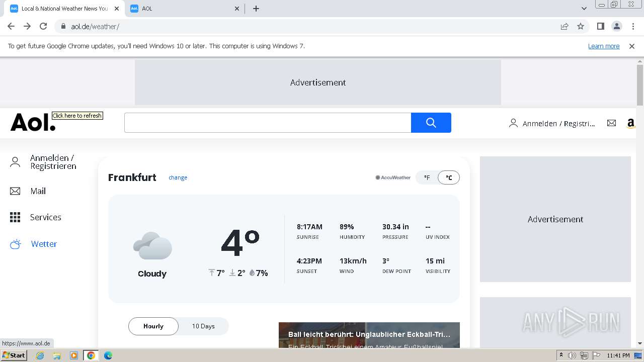The image size is (644, 362).
Task: Open Microsoft Edge from the taskbar
Action: (x=108, y=355)
